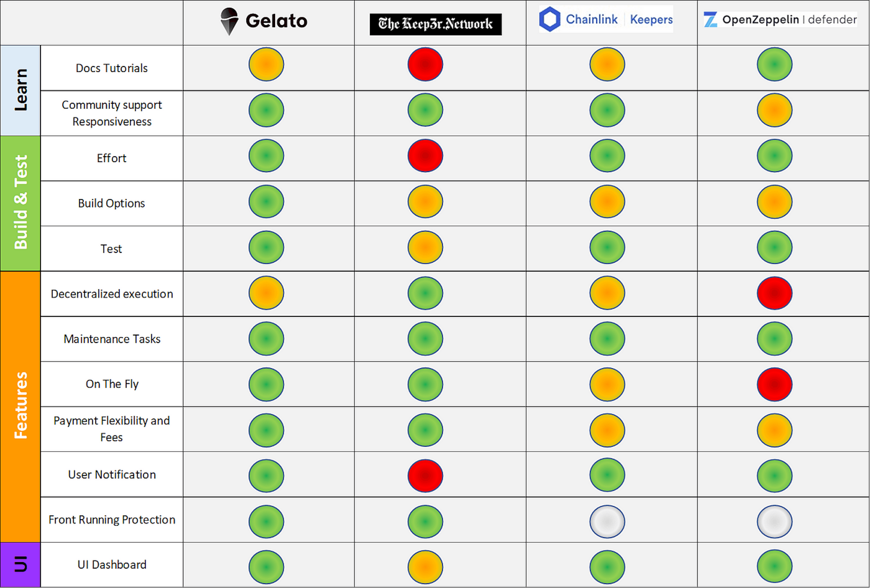Click Chainlink's gray Front Running Protection circle
The width and height of the screenshot is (870, 588).
[607, 521]
